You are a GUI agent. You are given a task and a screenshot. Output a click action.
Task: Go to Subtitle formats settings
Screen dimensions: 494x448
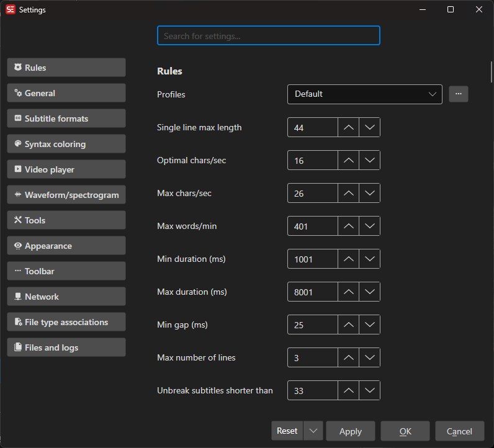66,119
